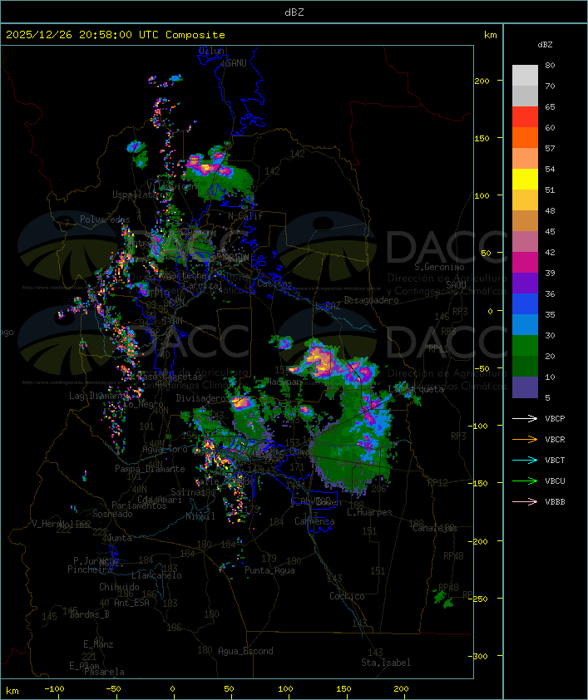Click the Agua_Escond map label

(245, 651)
